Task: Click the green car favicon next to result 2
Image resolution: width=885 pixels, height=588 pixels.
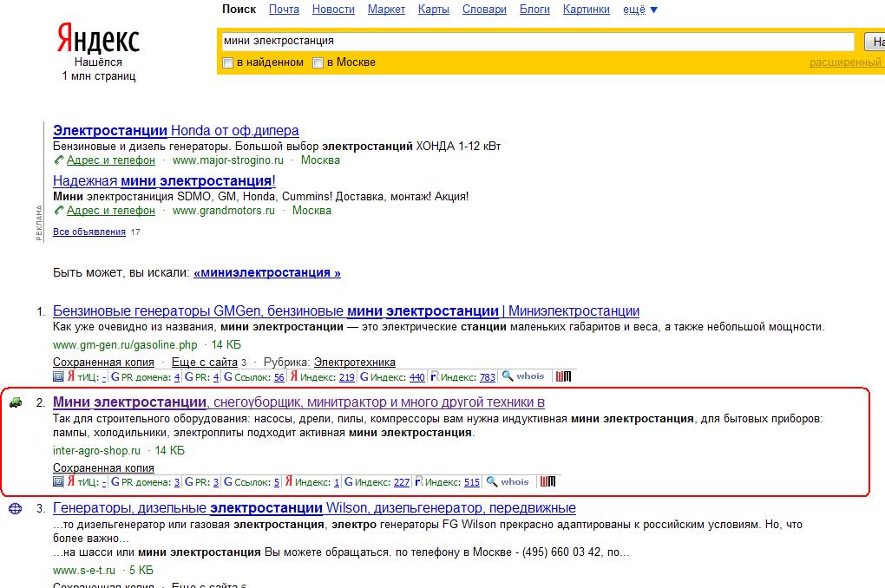Action: 16,402
